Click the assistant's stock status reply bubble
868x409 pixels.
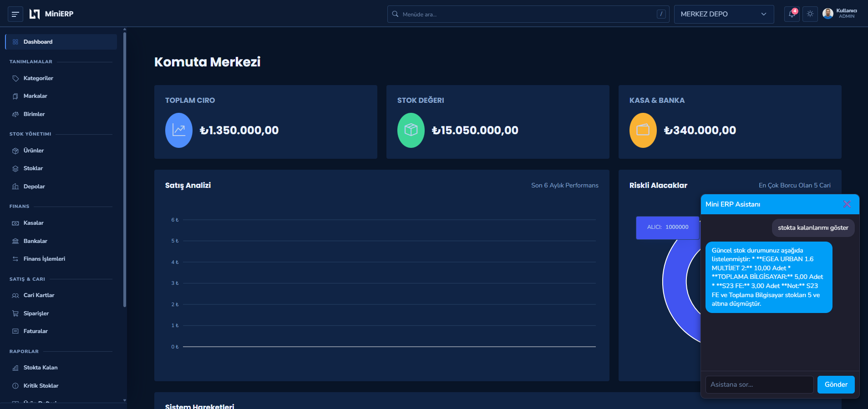point(769,277)
